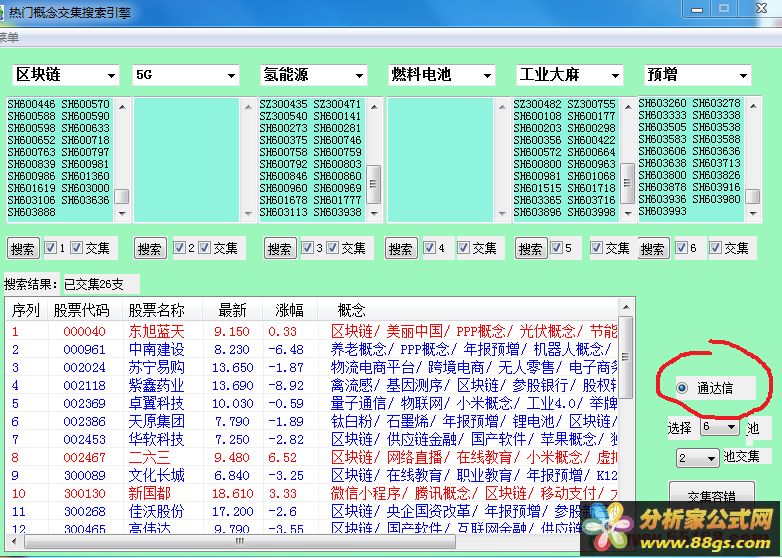This screenshot has height=558, width=782.
Task: Select stock row 佳沃股份
Action: (x=312, y=511)
